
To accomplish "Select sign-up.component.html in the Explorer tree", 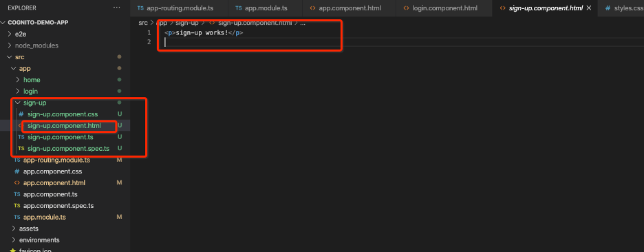I will (x=65, y=125).
